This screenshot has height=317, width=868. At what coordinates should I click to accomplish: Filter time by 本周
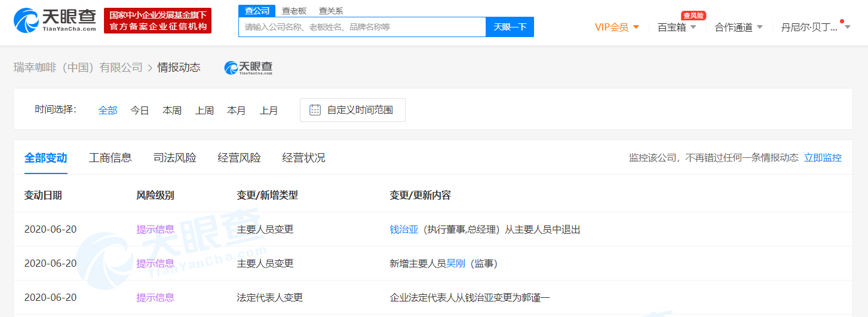click(x=172, y=110)
